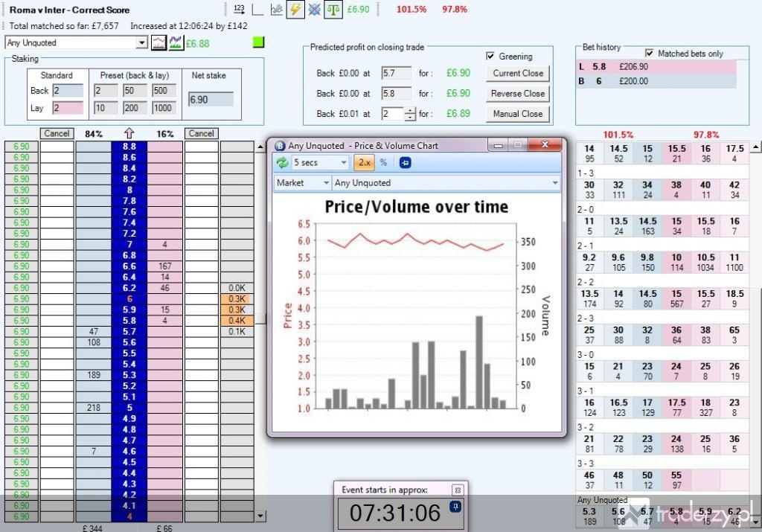Open the price line chart icon beside selection
The width and height of the screenshot is (762, 532).
159,42
